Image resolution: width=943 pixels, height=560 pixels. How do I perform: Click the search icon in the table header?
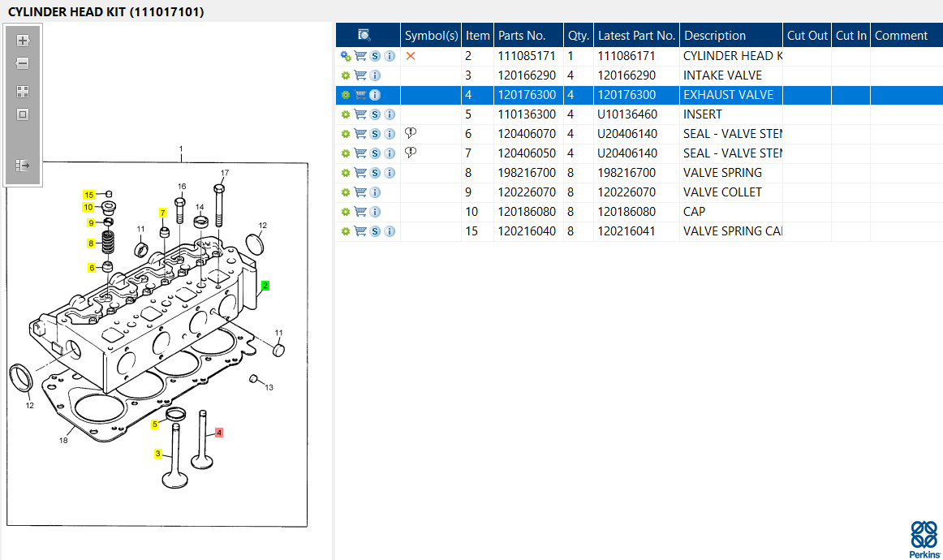[x=364, y=35]
